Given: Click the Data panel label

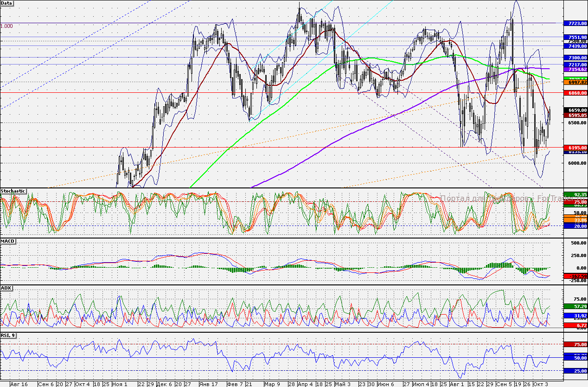Looking at the screenshot, I should [x=7, y=3].
